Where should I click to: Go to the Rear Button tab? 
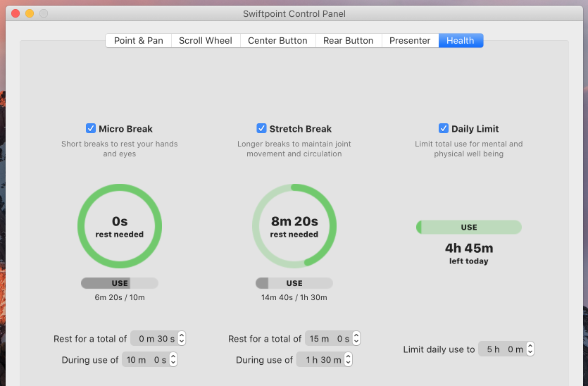pyautogui.click(x=349, y=41)
